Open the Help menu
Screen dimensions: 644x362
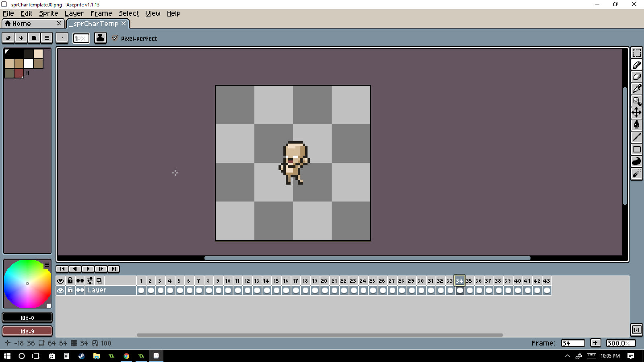174,13
